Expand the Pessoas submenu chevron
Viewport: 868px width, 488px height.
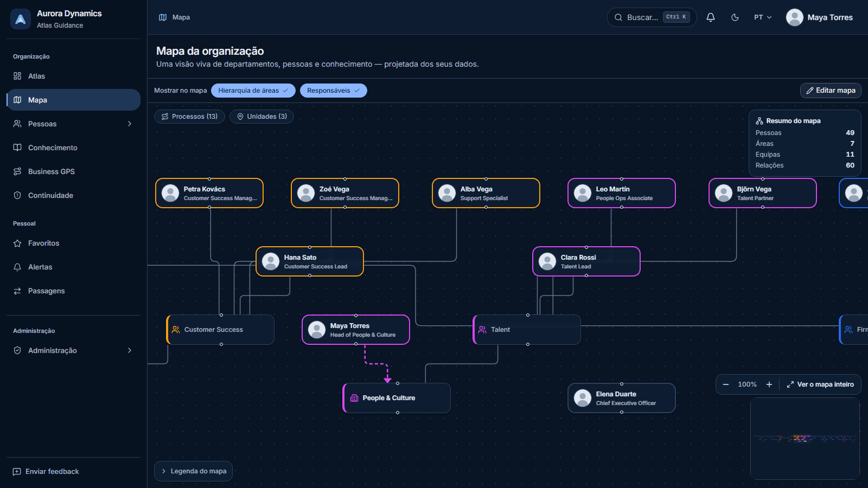pos(130,124)
